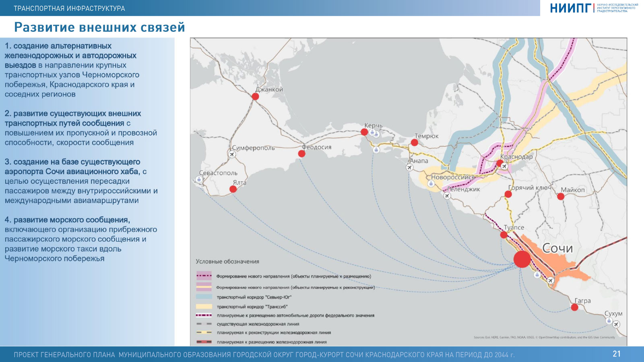
Task: Click the "Развитие внешних связей" slide title
Action: pyautogui.click(x=99, y=27)
